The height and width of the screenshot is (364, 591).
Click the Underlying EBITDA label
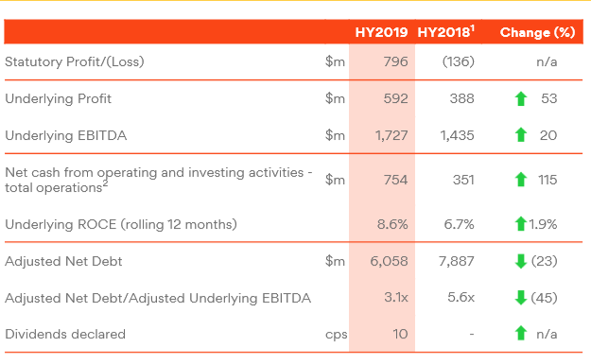coord(65,135)
